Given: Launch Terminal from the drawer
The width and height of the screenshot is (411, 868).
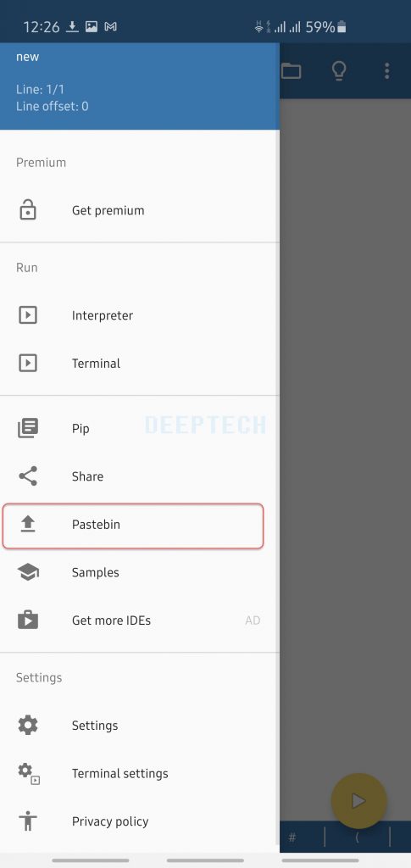Looking at the screenshot, I should 139,364.
